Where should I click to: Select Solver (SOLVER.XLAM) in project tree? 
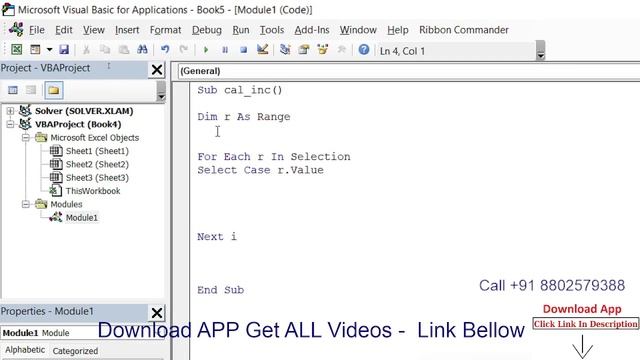[84, 111]
